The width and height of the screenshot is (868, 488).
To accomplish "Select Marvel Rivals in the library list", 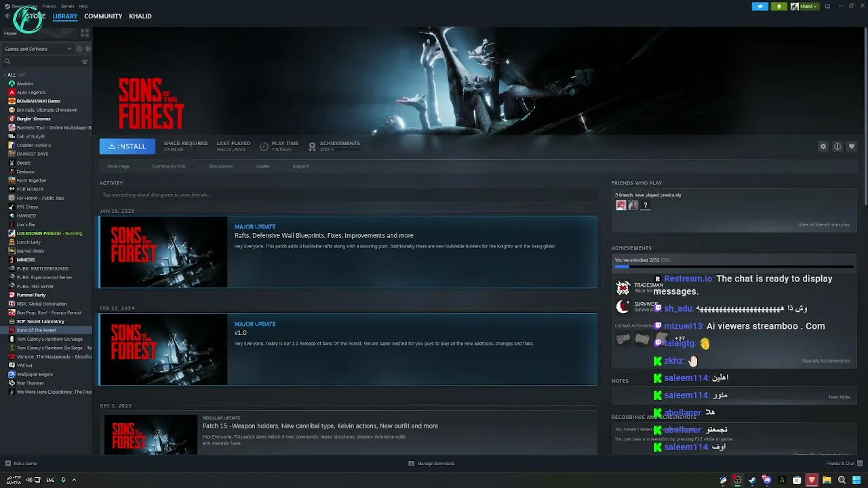I will (30, 251).
